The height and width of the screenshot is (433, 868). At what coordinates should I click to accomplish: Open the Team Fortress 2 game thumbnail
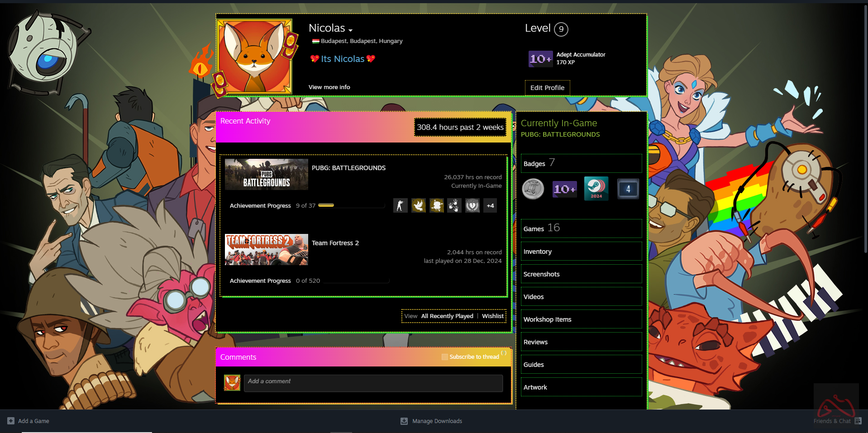[266, 250]
